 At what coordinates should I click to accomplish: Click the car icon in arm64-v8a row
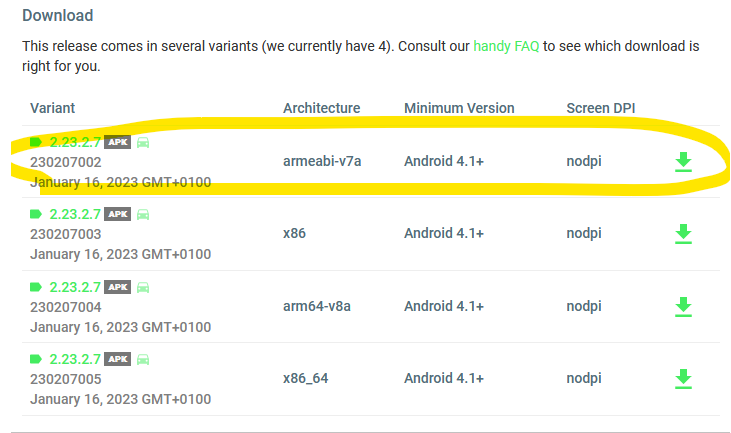143,287
